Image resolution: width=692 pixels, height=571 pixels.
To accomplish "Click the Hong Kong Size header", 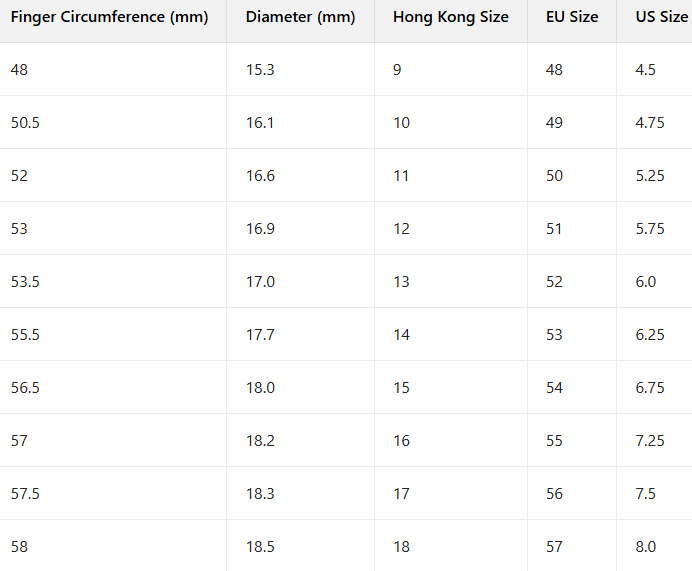I will (450, 17).
